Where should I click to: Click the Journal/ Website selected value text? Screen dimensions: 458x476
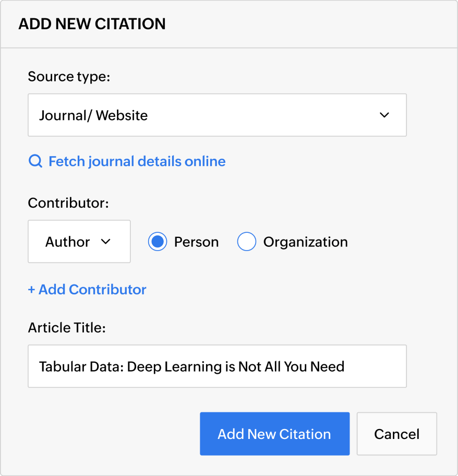[93, 115]
